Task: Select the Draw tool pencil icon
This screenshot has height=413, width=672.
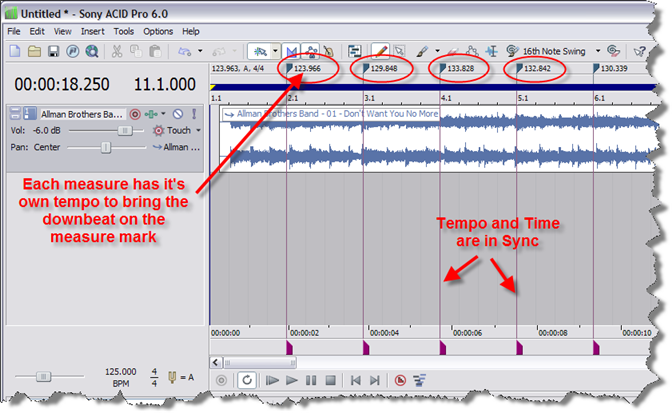Action: tap(381, 50)
